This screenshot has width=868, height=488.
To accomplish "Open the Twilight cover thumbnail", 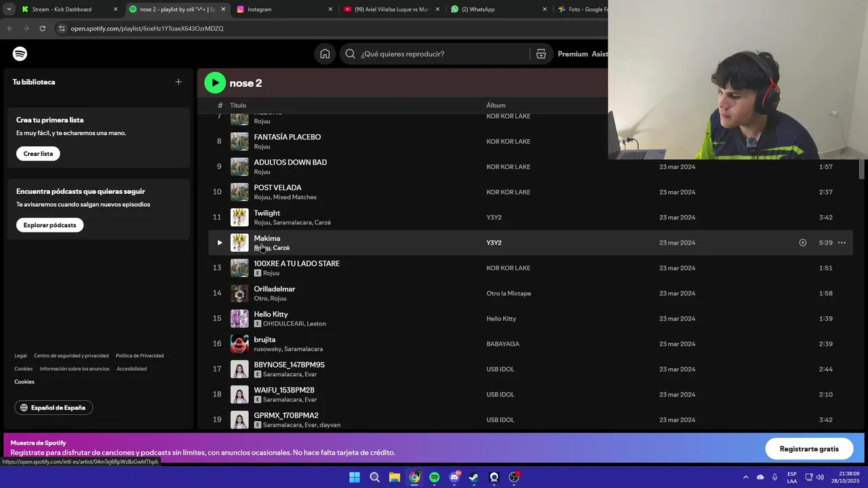I will [x=239, y=218].
